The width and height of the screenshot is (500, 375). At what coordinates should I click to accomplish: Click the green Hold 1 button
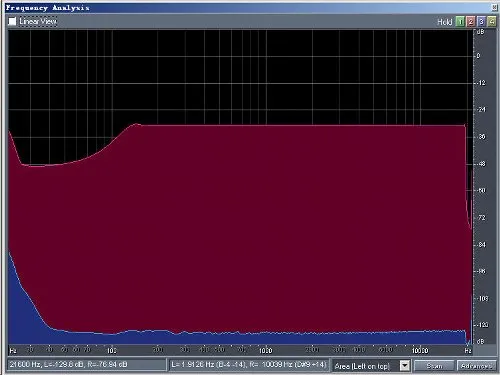[x=460, y=22]
